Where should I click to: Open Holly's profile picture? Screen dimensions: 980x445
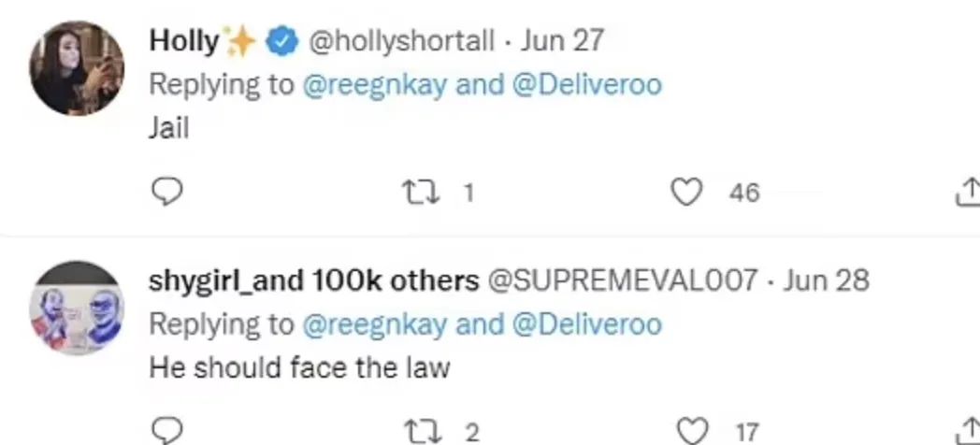77,67
